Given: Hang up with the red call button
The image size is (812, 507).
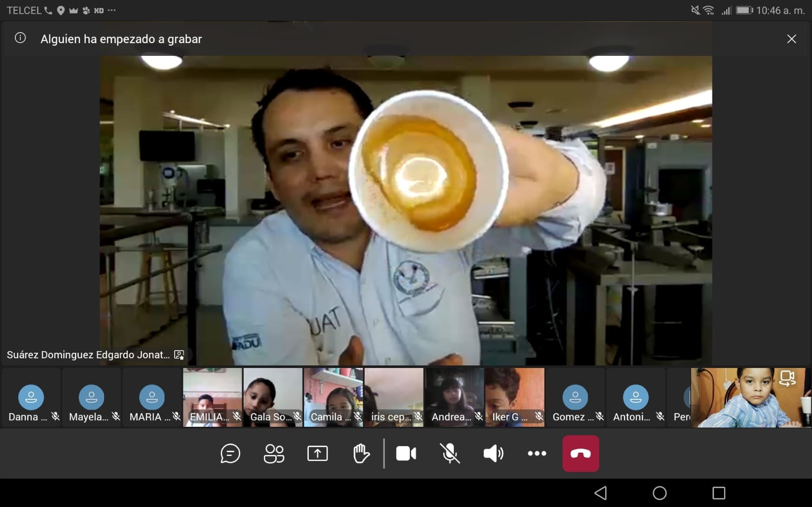Looking at the screenshot, I should pos(580,453).
